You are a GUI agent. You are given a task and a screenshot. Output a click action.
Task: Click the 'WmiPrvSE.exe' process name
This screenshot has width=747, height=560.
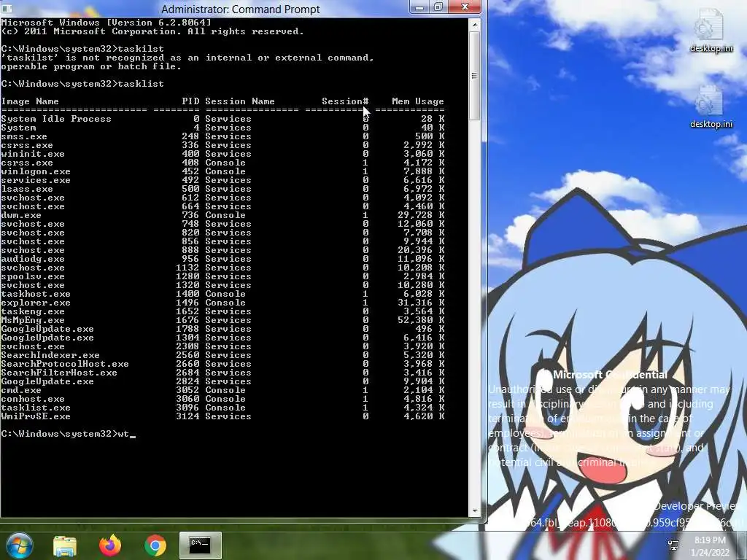pos(36,416)
